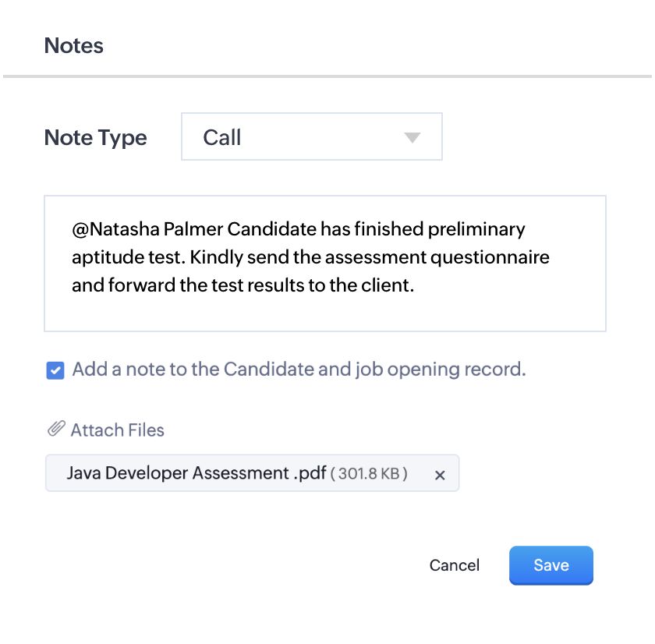Remove the attached Java Developer Assessment file

click(x=440, y=475)
